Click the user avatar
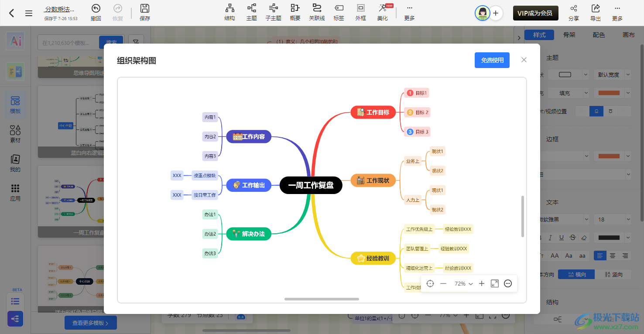644x334 pixels. click(x=483, y=13)
